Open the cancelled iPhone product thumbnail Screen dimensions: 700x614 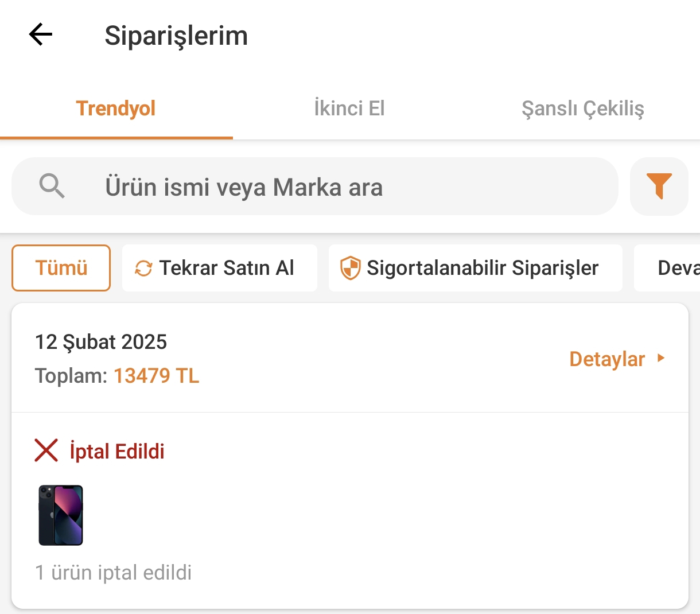61,515
